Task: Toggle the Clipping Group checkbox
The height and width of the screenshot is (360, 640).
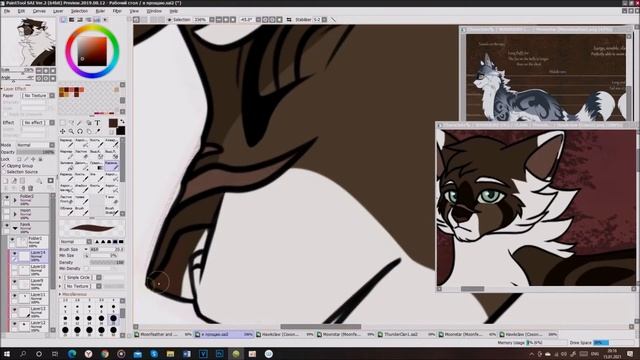Action: tap(4, 166)
